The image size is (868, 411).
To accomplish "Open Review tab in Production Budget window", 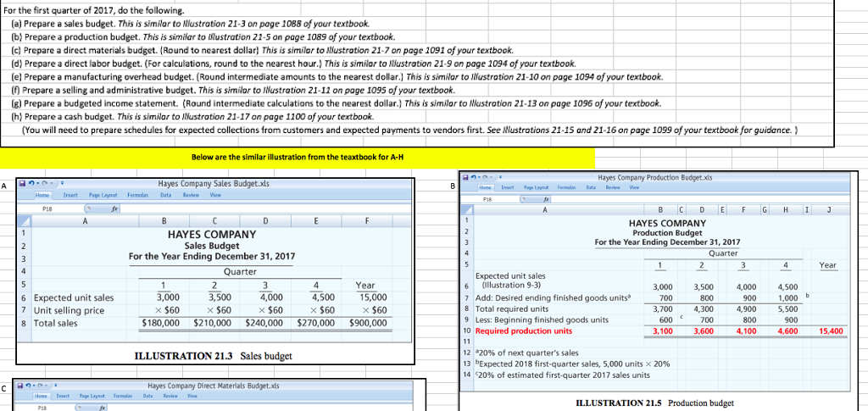I will 613,187.
